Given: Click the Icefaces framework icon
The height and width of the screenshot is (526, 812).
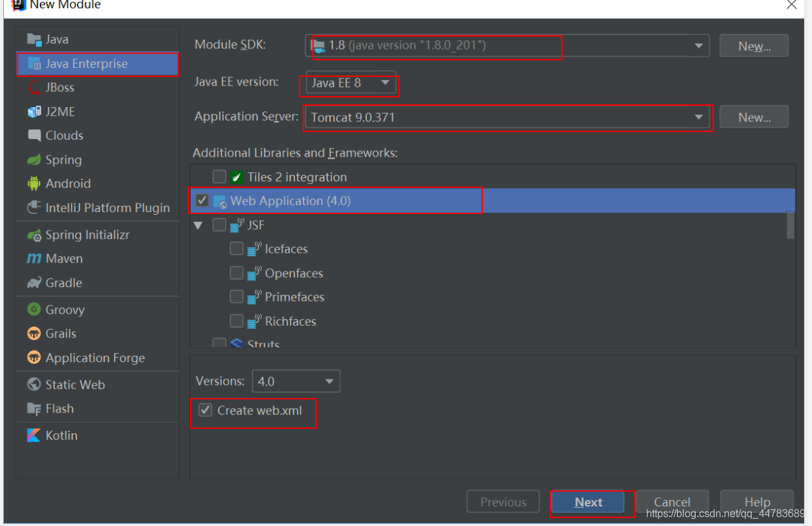Looking at the screenshot, I should (254, 249).
